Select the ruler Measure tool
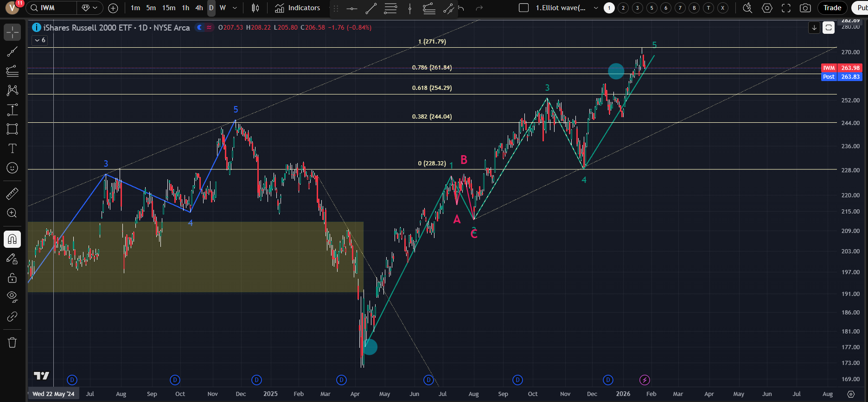868x402 pixels. (13, 194)
